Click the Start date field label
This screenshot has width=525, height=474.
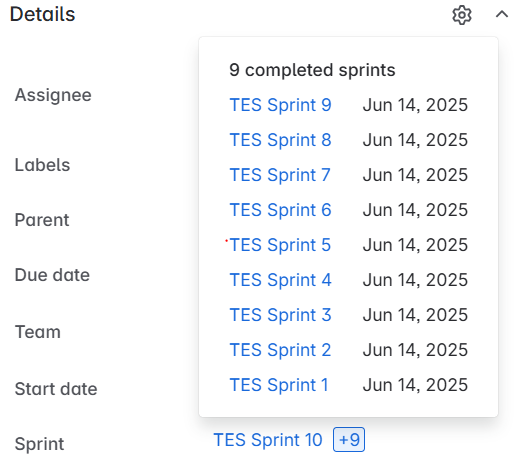point(56,389)
